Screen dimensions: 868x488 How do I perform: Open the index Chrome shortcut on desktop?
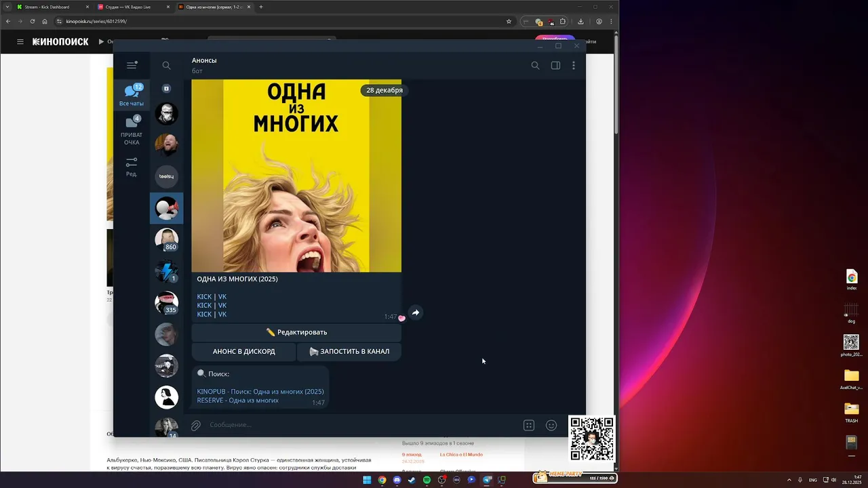pos(852,280)
